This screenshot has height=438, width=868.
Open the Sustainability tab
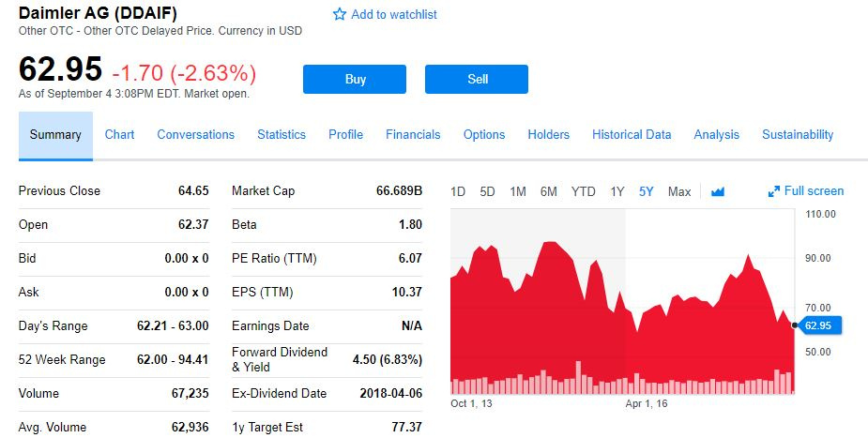[798, 134]
